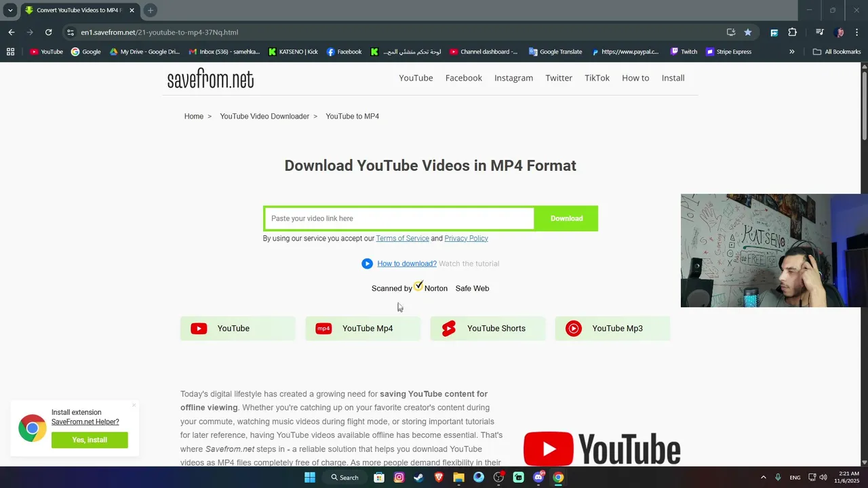The width and height of the screenshot is (868, 488).
Task: Go back using the browser back arrow
Action: click(12, 32)
